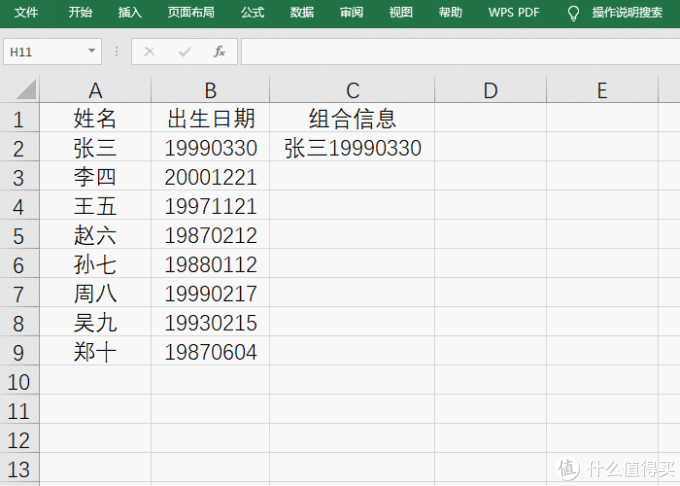Click the name cell 王五
This screenshot has height=486, width=680.
(x=95, y=206)
